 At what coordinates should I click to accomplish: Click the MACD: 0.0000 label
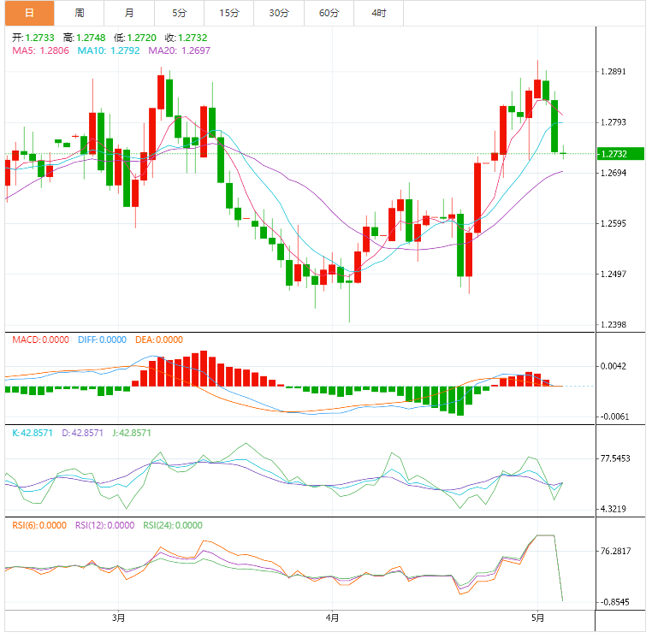(40, 340)
